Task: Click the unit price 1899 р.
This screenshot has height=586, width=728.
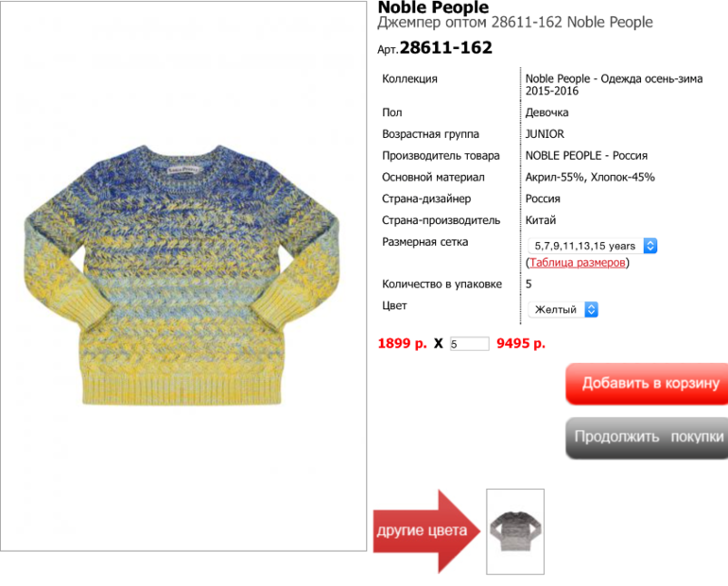Action: pos(402,343)
